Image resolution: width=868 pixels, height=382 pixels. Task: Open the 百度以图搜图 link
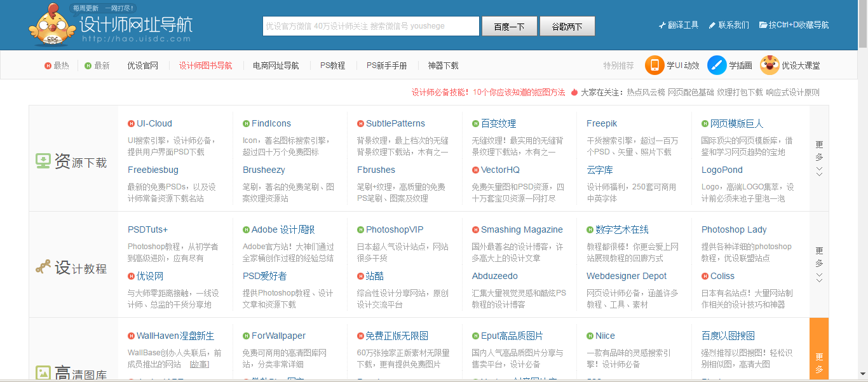[x=728, y=336]
